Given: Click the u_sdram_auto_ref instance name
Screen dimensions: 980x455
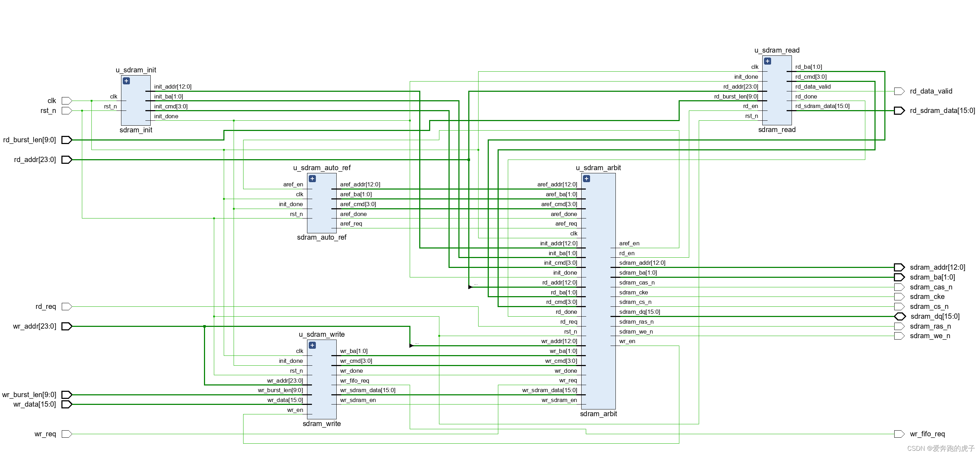Looking at the screenshot, I should [x=322, y=168].
